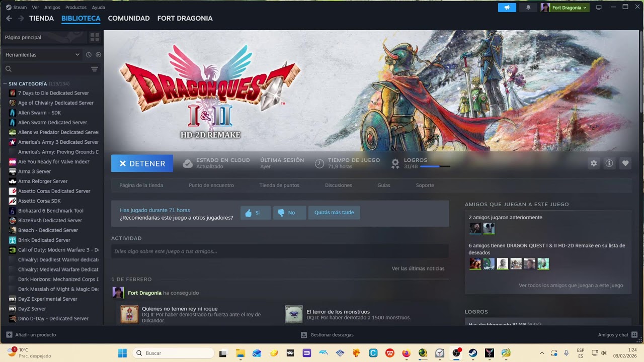644x362 pixels.
Task: Go to the COMUNIDAD tab
Action: click(129, 18)
